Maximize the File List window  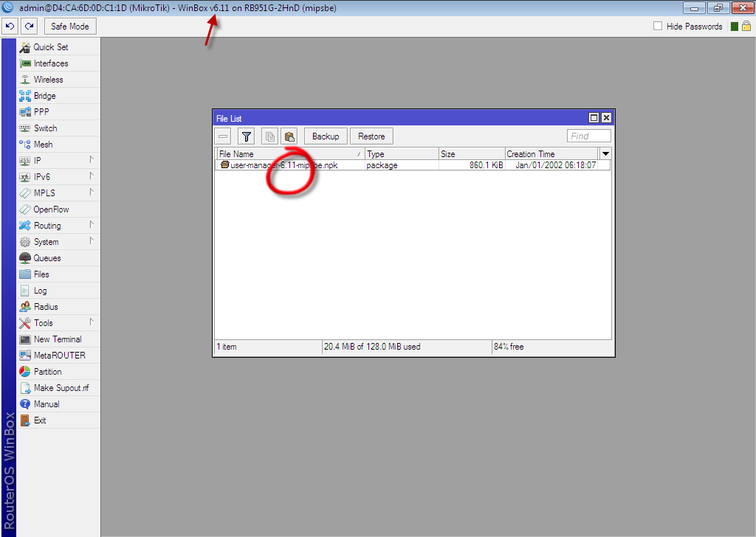click(594, 118)
